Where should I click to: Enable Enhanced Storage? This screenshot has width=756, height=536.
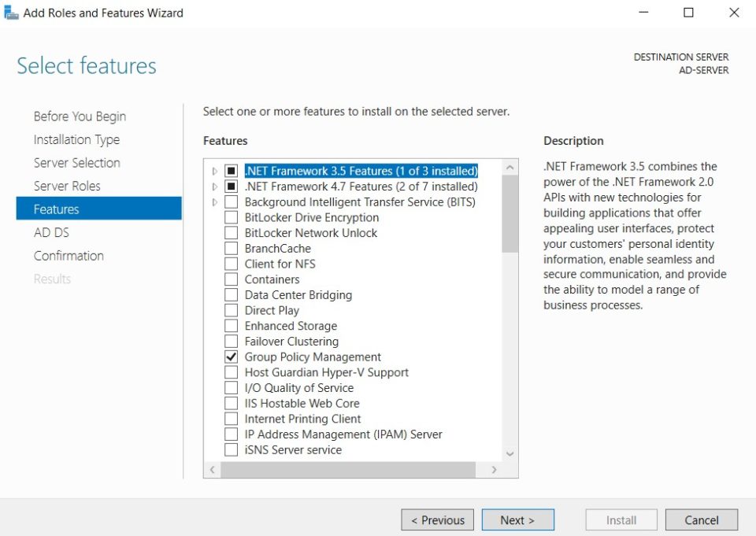[232, 325]
